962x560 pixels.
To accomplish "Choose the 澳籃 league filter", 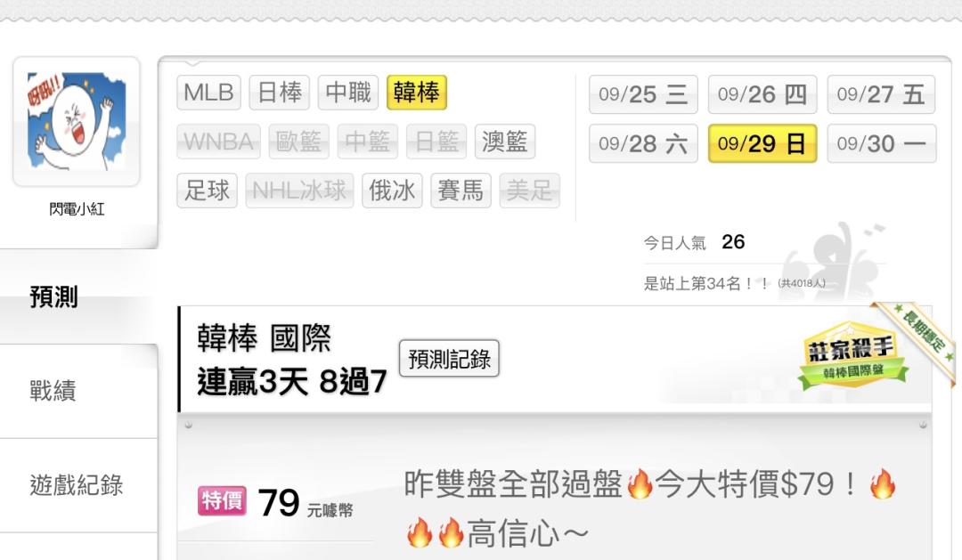I will [505, 142].
